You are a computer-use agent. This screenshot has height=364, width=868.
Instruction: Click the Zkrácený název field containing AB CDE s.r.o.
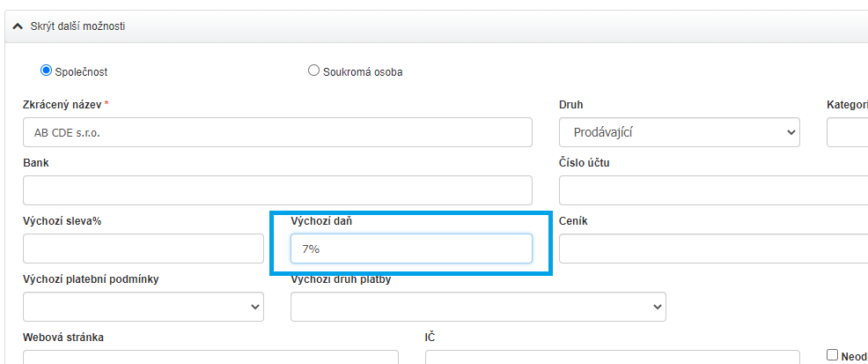277,132
